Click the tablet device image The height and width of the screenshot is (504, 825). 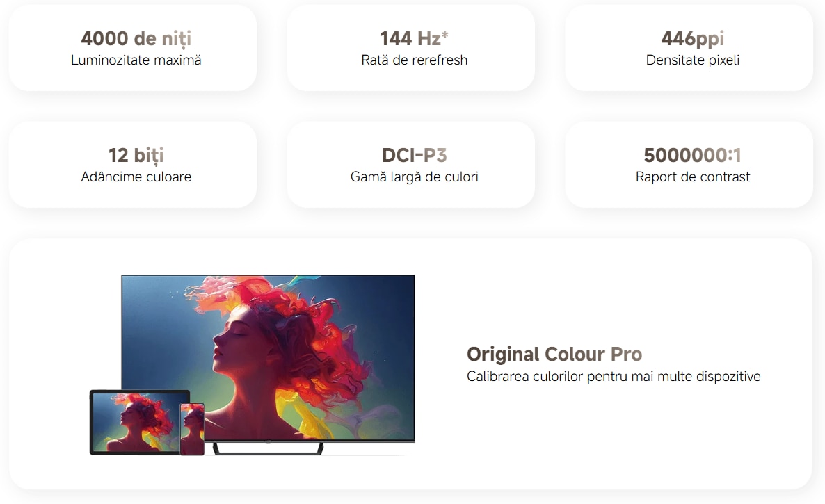(136, 422)
